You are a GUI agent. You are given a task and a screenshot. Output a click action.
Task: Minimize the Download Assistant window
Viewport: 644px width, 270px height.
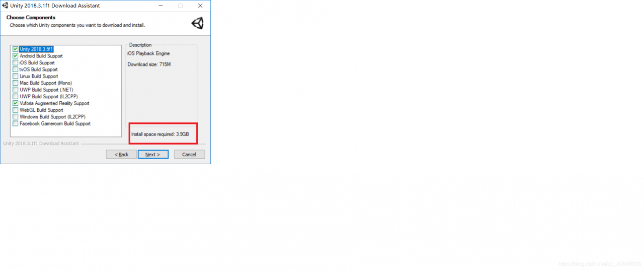[x=160, y=6]
